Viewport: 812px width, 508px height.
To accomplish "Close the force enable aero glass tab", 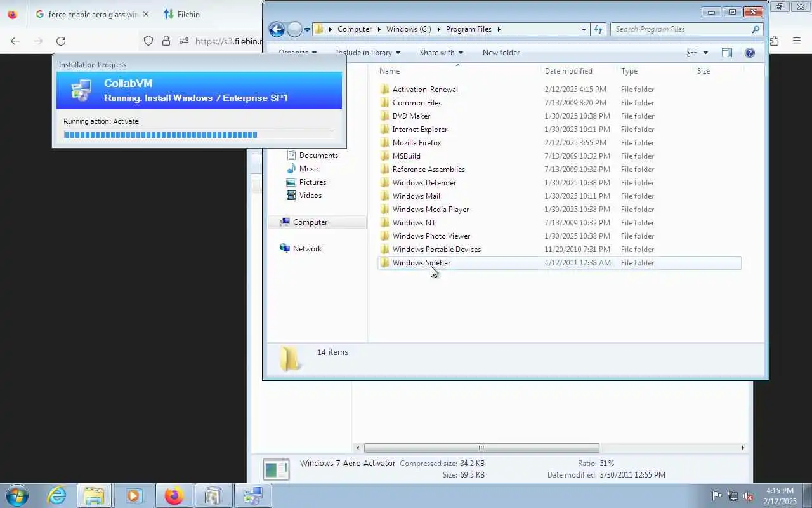I will click(146, 14).
